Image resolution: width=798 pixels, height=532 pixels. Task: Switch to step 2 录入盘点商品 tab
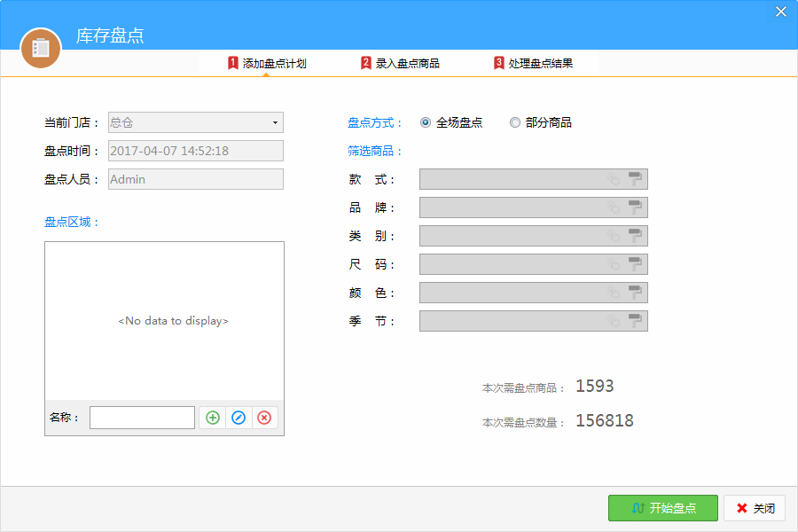400,63
